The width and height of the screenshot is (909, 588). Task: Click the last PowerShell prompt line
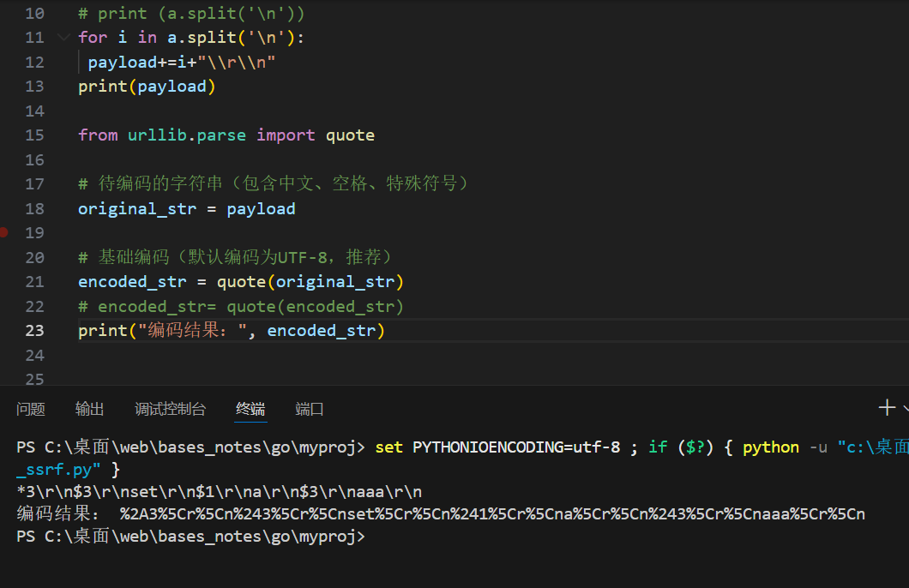click(x=190, y=537)
